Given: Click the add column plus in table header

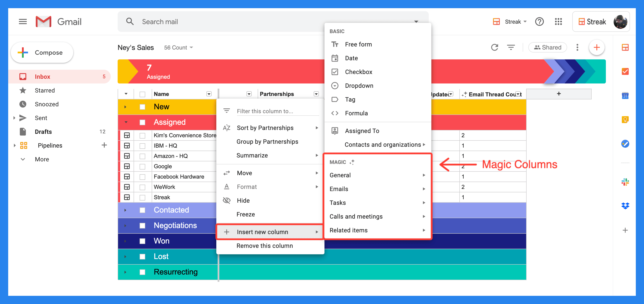Looking at the screenshot, I should pos(559,94).
